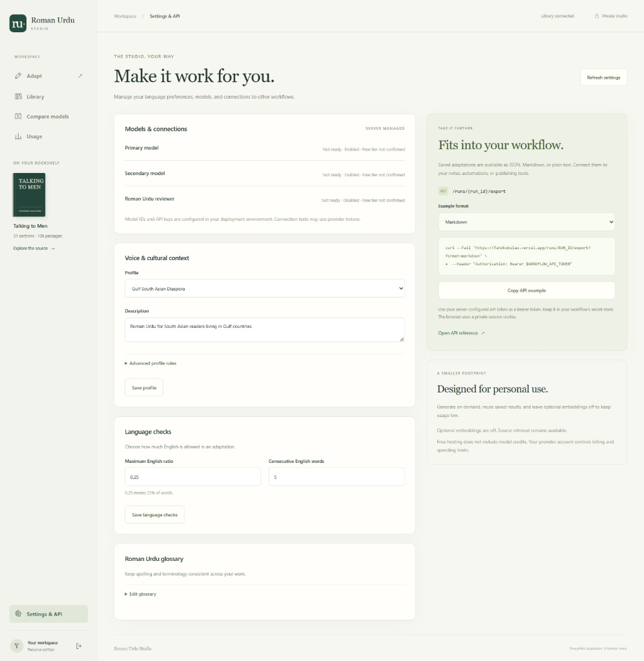The width and height of the screenshot is (644, 661).
Task: Open Compare models in sidebar
Action: (48, 116)
